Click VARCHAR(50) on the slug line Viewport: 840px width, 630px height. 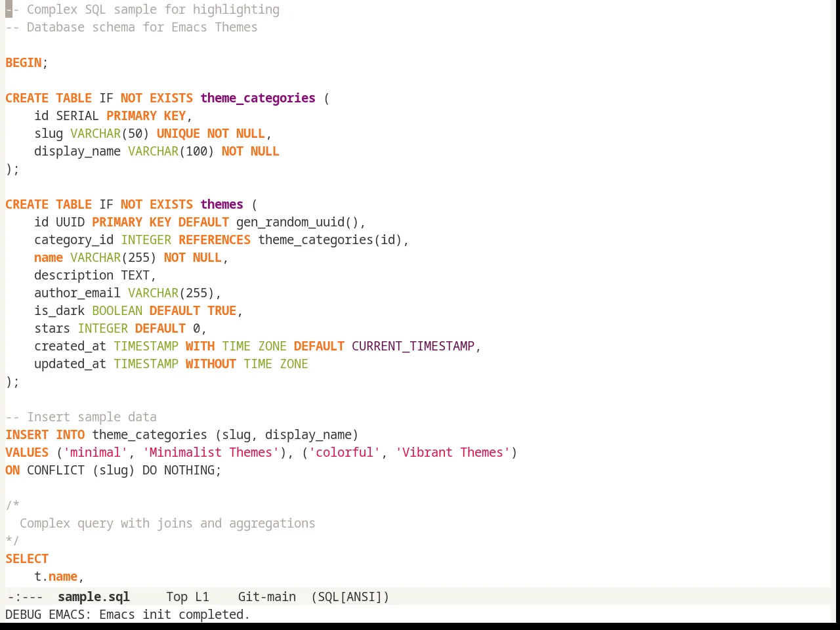(x=110, y=134)
